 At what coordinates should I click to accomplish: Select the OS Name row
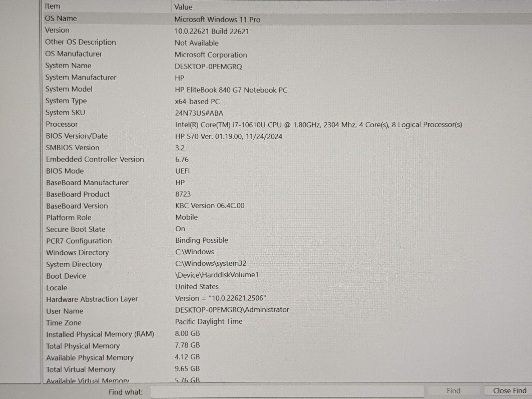[x=61, y=19]
